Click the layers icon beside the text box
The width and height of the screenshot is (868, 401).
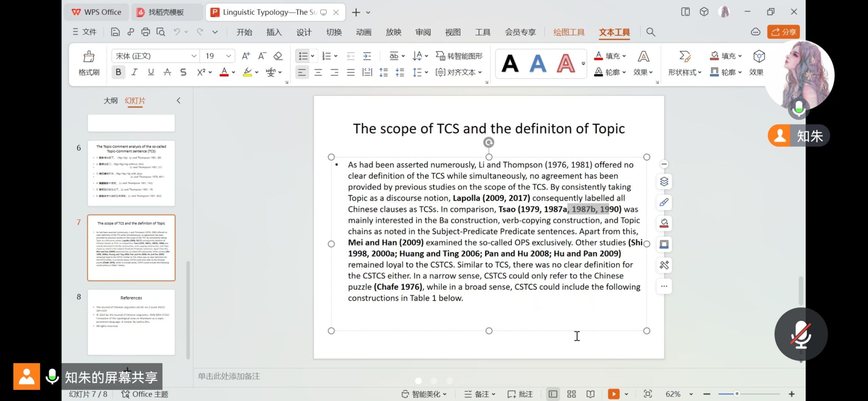coord(664,182)
